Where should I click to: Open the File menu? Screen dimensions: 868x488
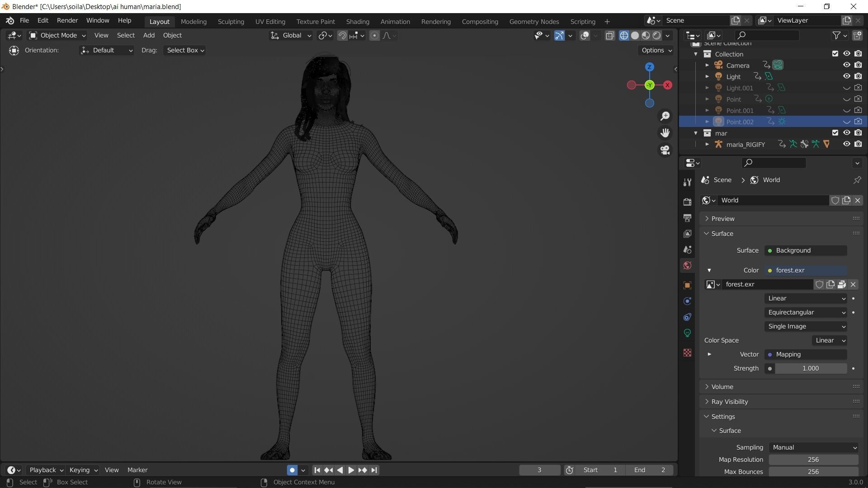coord(24,21)
